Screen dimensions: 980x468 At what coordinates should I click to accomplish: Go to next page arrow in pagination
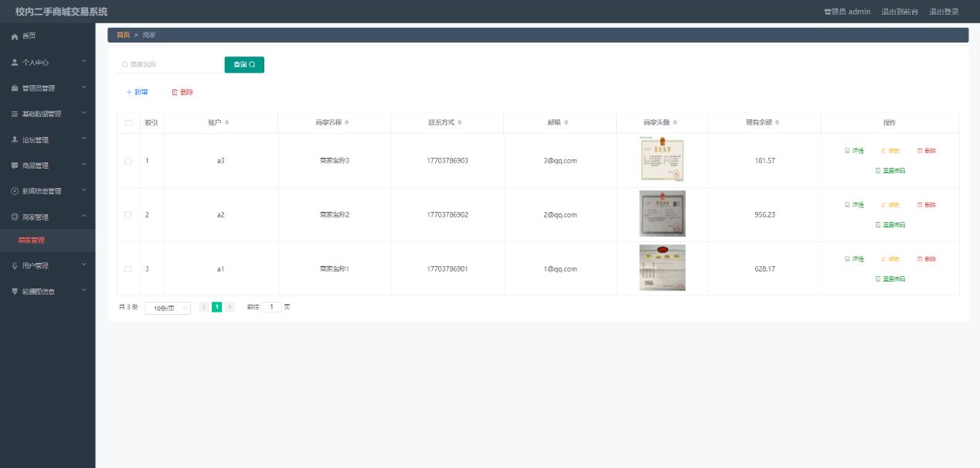(230, 307)
